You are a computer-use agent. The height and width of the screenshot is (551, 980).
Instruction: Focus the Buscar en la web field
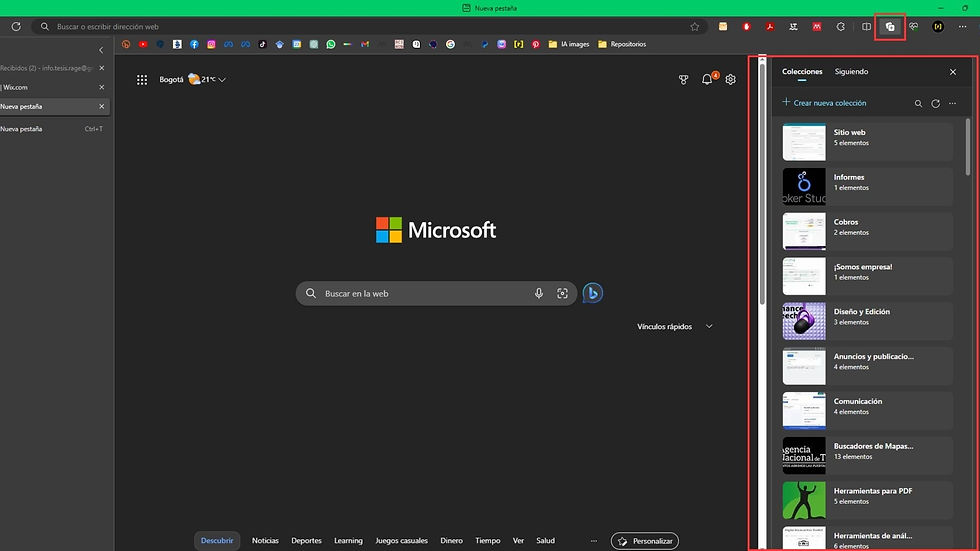tap(436, 293)
